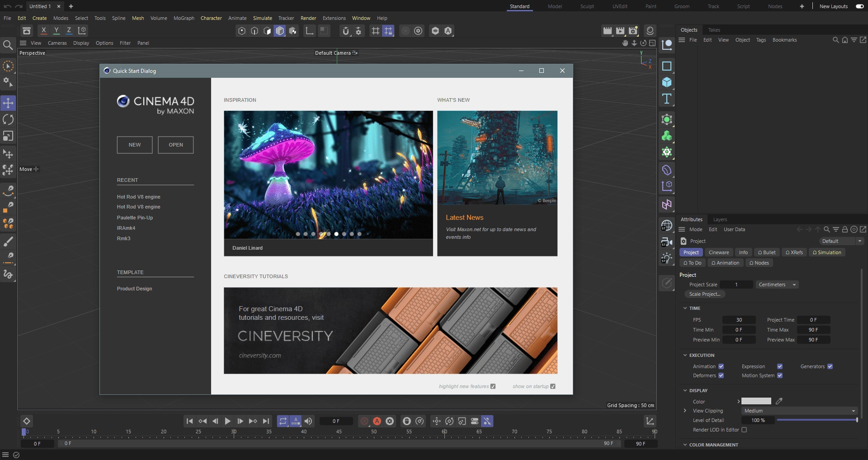Open recent file IRAmk4

[126, 228]
